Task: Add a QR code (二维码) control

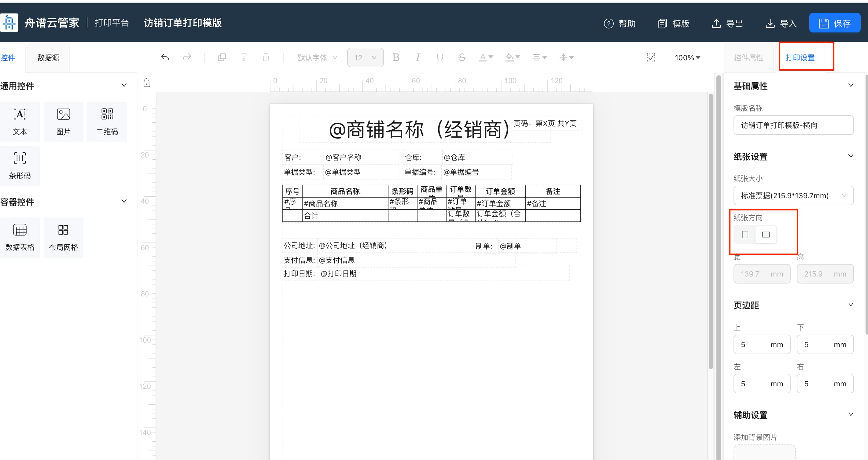Action: (x=107, y=122)
